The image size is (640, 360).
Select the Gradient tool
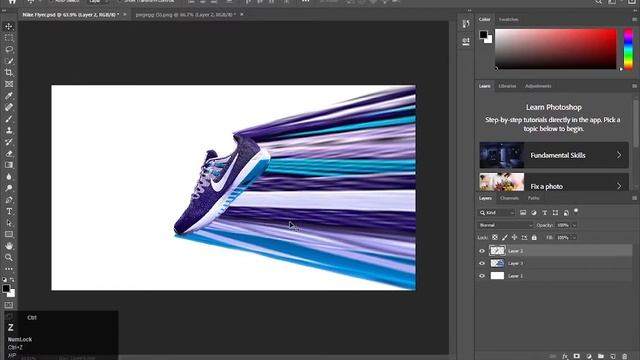(9, 165)
